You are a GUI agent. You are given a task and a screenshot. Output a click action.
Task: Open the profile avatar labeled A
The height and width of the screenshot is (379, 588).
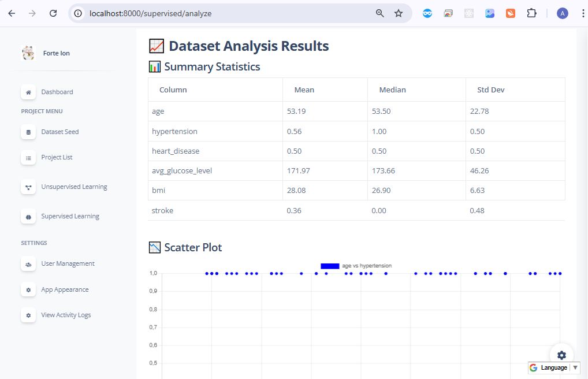pos(562,13)
